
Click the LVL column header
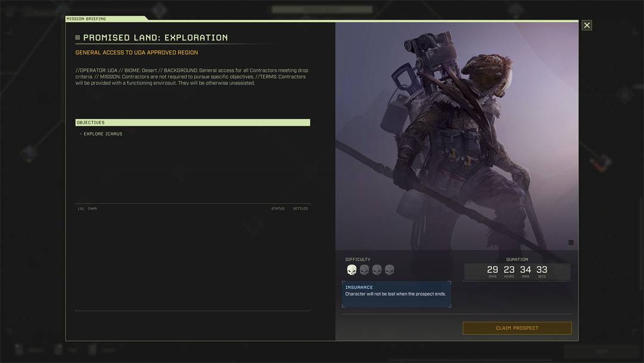coord(81,208)
